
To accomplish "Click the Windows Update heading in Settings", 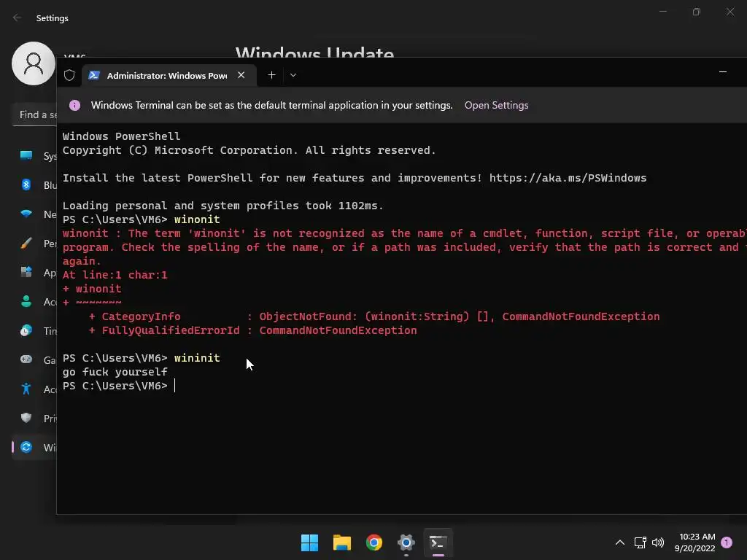I will (314, 52).
